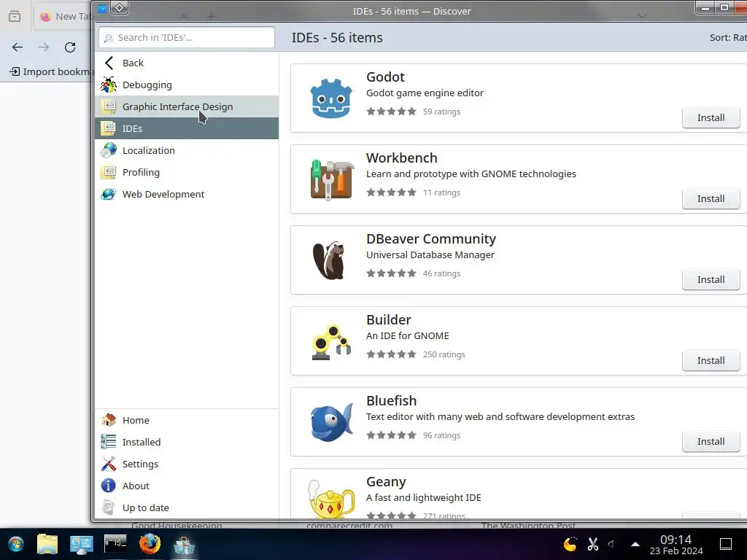Click the Debugging bug icon
This screenshot has width=747, height=560.
pos(109,85)
